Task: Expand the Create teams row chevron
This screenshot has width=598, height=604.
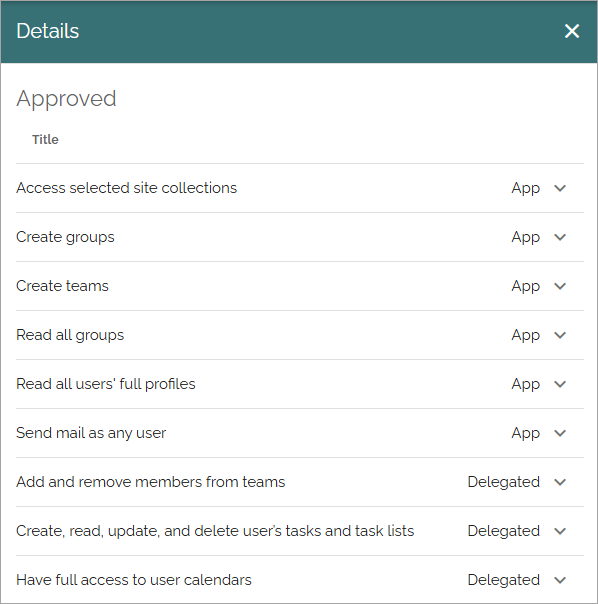Action: click(x=560, y=286)
